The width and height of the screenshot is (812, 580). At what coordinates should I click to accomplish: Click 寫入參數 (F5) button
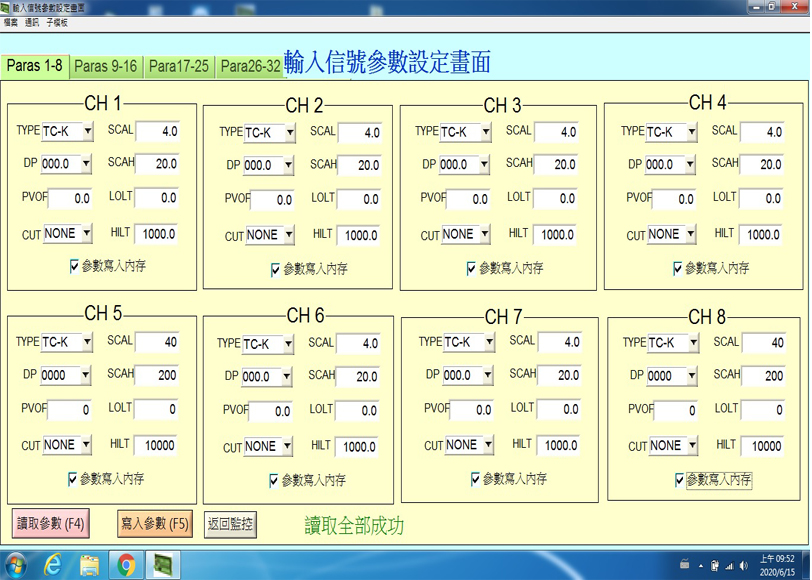click(155, 524)
